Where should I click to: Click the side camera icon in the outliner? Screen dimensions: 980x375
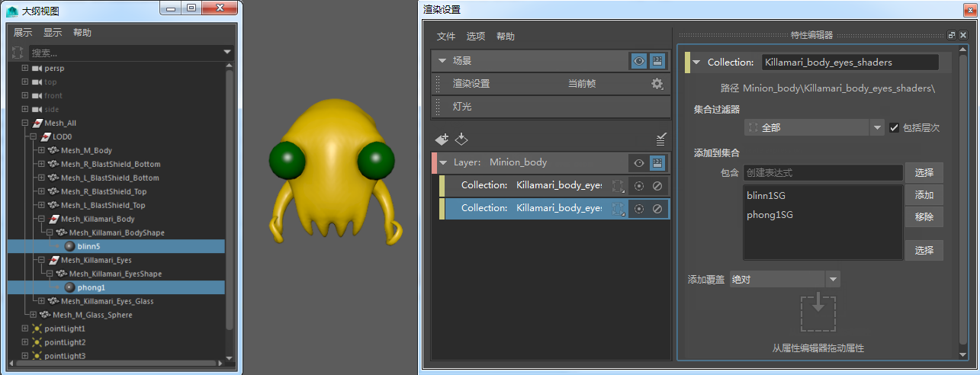[x=37, y=110]
